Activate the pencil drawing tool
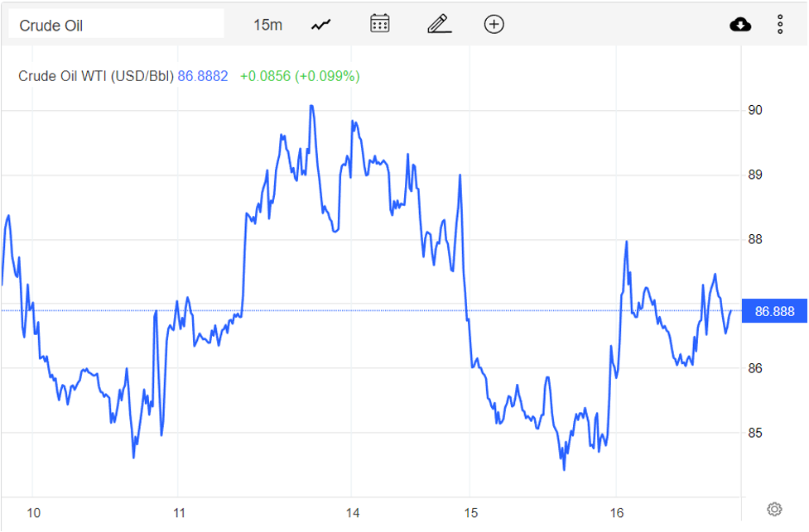 pyautogui.click(x=439, y=24)
